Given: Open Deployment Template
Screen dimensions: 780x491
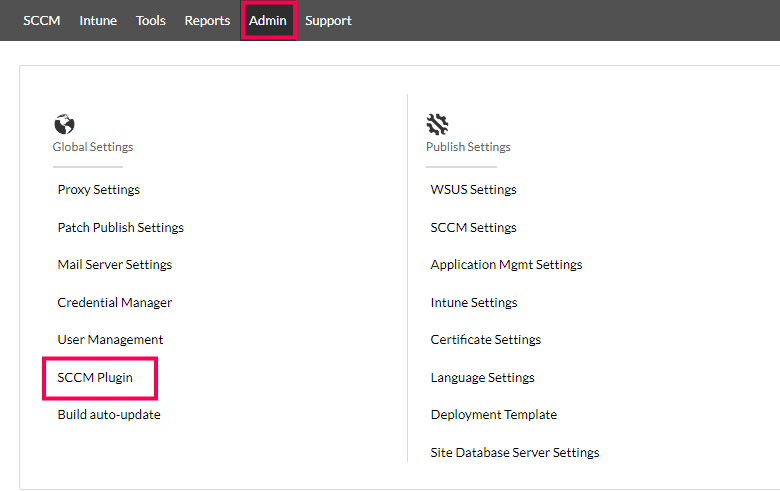Looking at the screenshot, I should click(493, 415).
